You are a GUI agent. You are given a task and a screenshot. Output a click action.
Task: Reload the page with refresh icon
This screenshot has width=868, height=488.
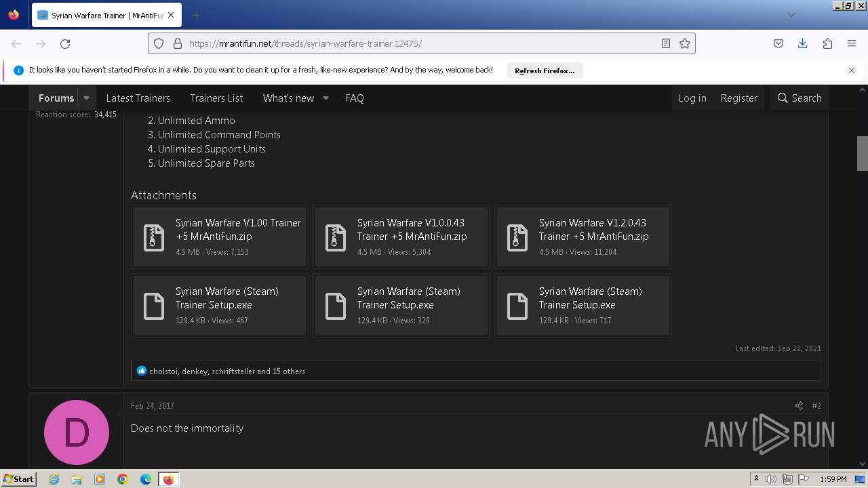tap(65, 43)
